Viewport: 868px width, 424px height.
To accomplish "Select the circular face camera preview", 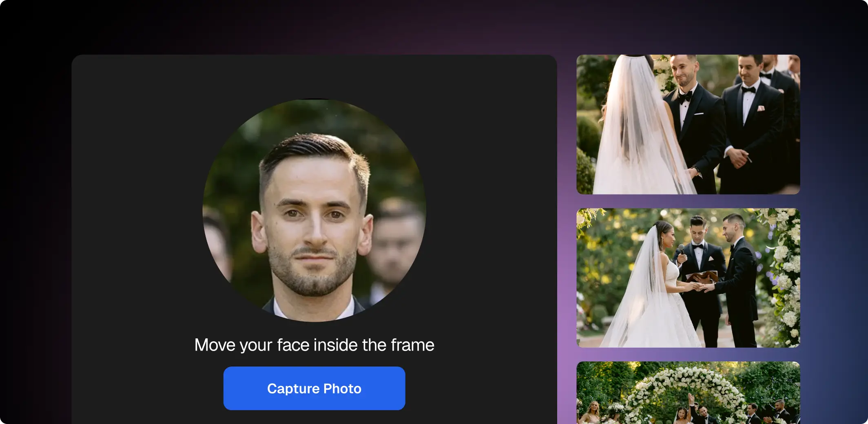I will point(314,210).
